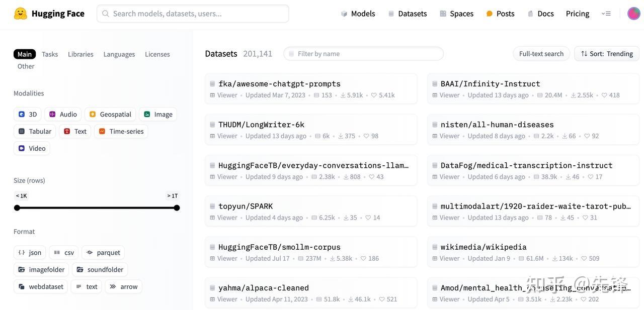Click the Full-text search button
This screenshot has height=310, width=644.
pos(541,54)
